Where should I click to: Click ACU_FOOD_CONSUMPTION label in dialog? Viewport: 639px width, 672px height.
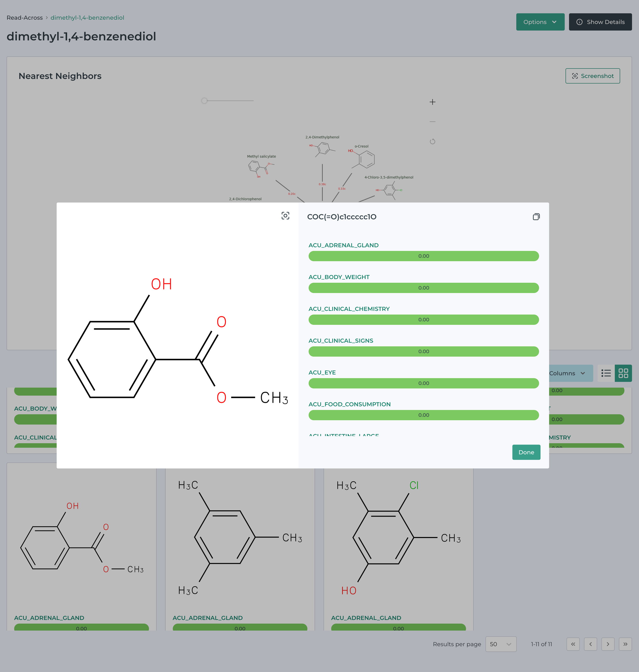point(349,404)
